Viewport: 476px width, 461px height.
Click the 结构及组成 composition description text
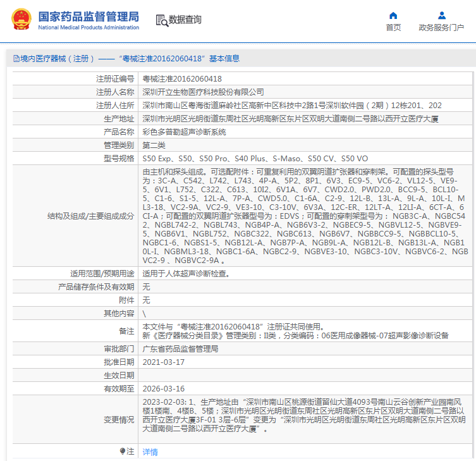click(305, 216)
